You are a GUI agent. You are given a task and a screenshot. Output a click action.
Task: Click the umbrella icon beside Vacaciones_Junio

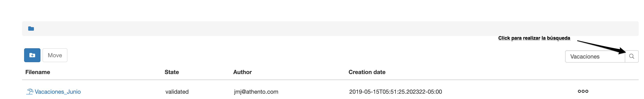pos(30,91)
